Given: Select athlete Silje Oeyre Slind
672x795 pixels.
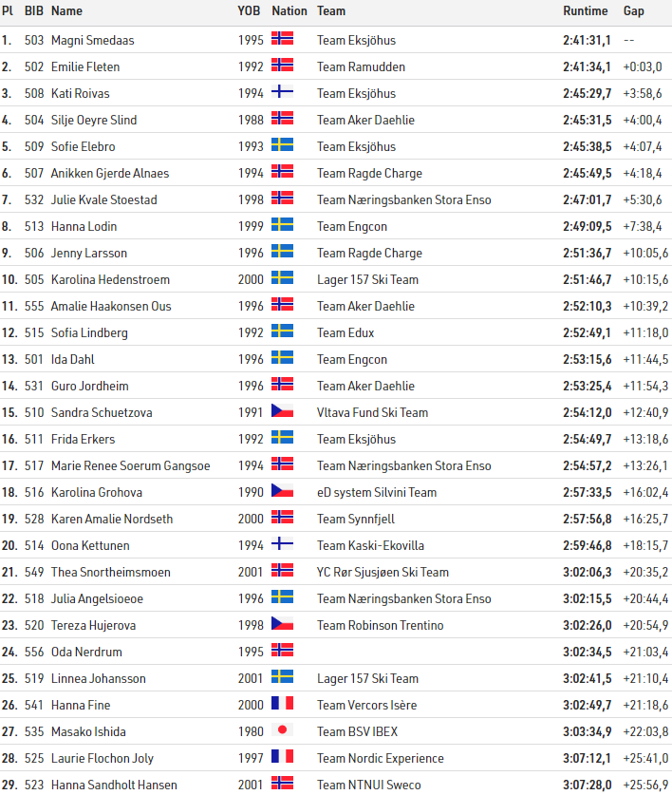Looking at the screenshot, I should [x=93, y=120].
